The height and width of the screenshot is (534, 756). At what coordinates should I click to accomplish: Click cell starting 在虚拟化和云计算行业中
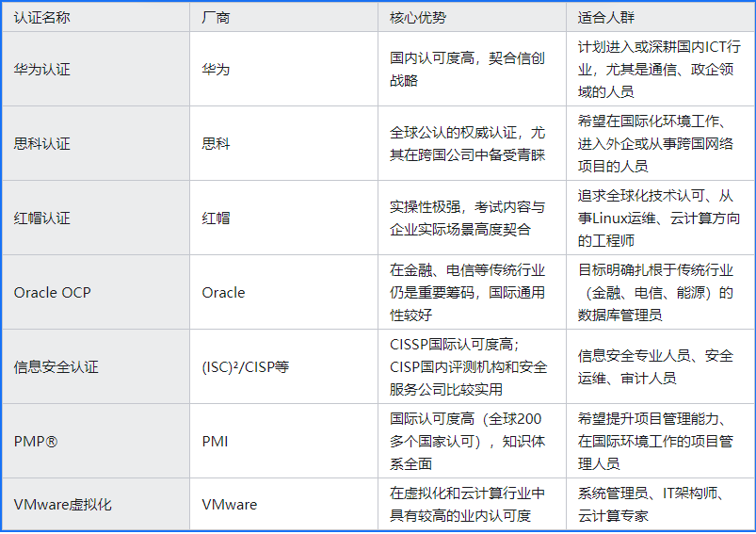[472, 504]
